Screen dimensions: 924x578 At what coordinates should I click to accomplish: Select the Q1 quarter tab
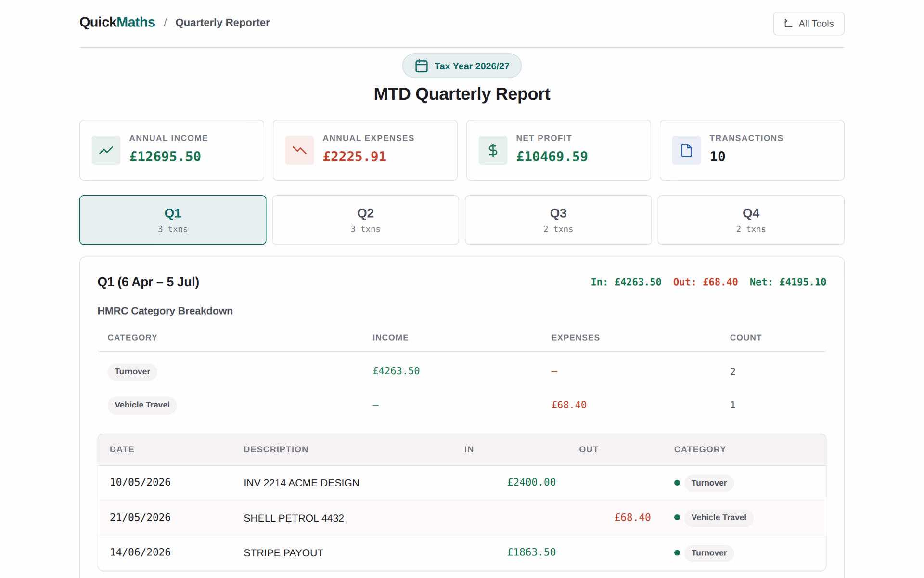coord(173,220)
